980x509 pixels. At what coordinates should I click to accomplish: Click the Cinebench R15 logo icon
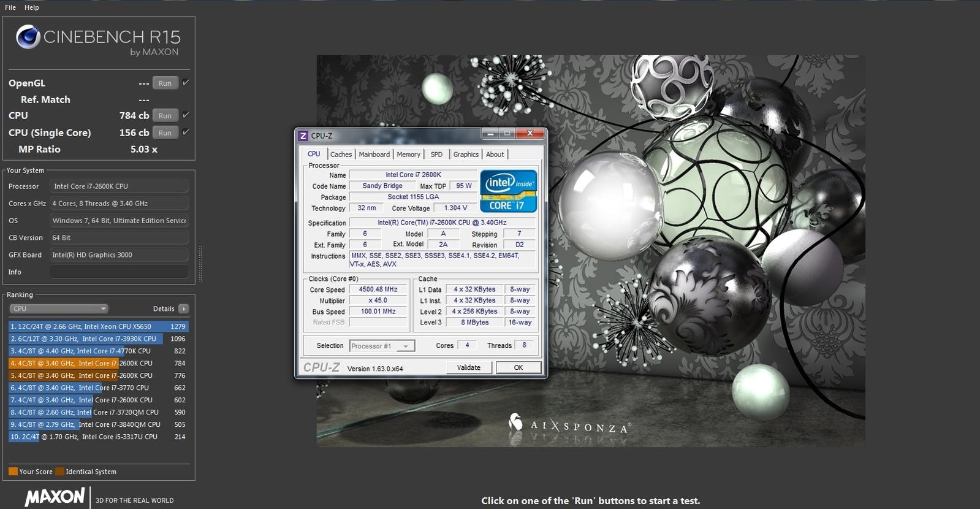coord(28,37)
